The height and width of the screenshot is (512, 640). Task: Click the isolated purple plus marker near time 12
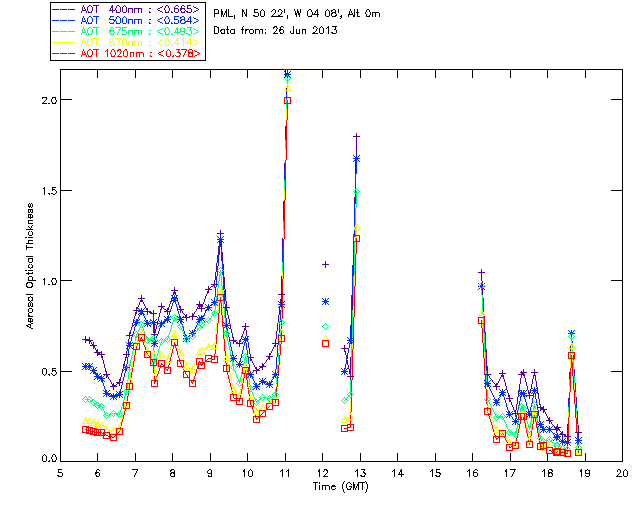325,265
